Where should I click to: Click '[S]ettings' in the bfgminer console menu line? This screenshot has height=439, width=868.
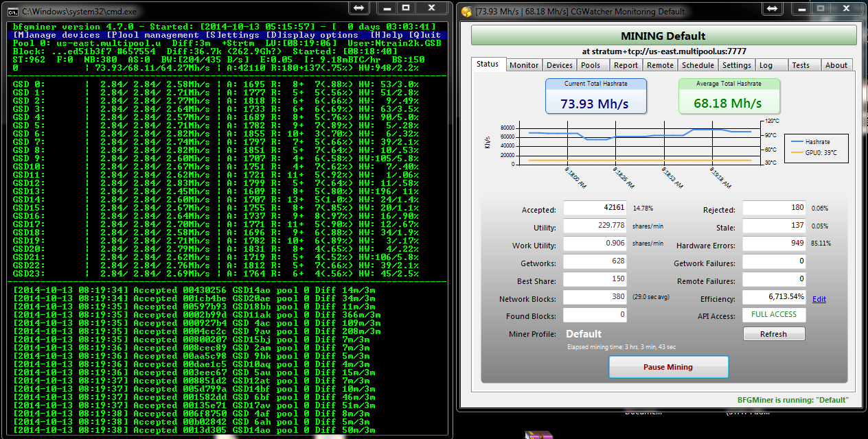232,35
